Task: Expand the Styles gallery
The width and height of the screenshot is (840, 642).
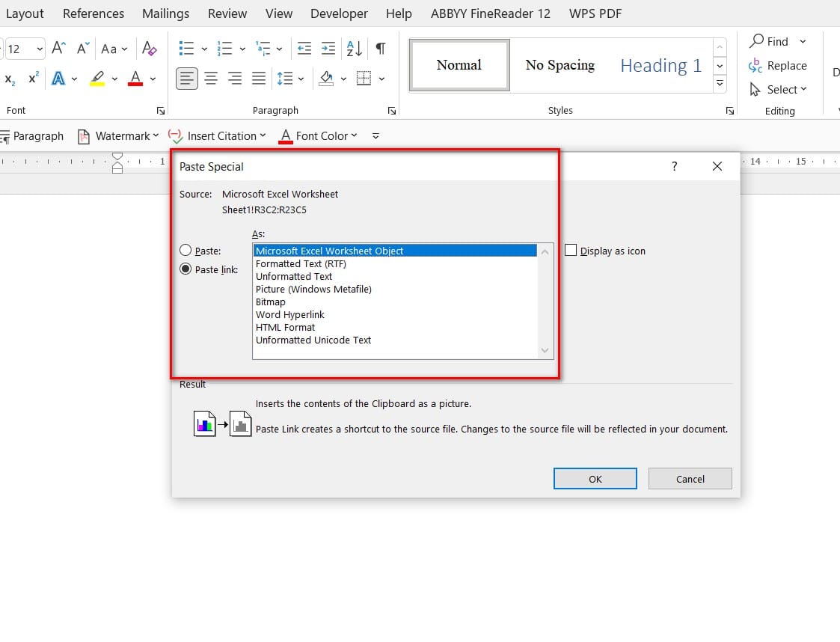Action: point(720,84)
